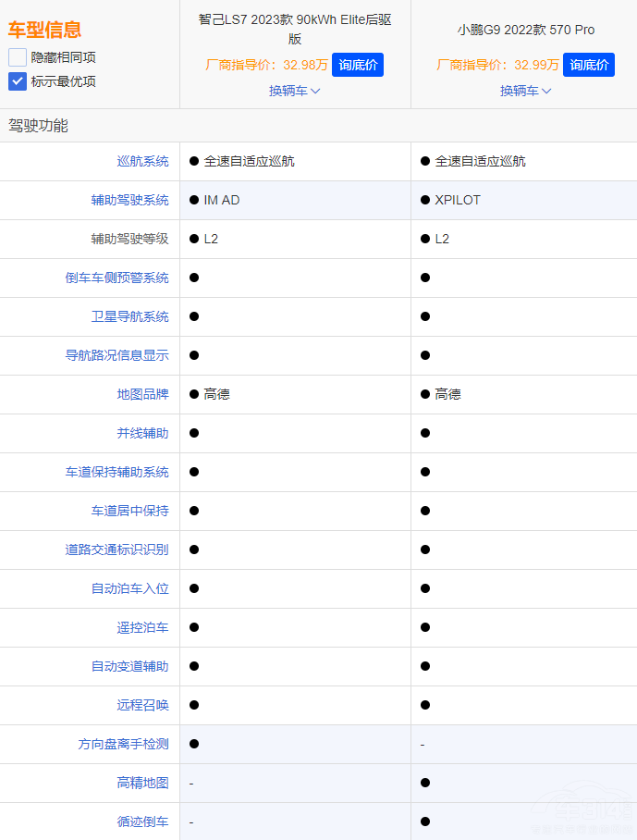
Task: Select the 辅助驾驶系统 row label
Action: point(129,200)
